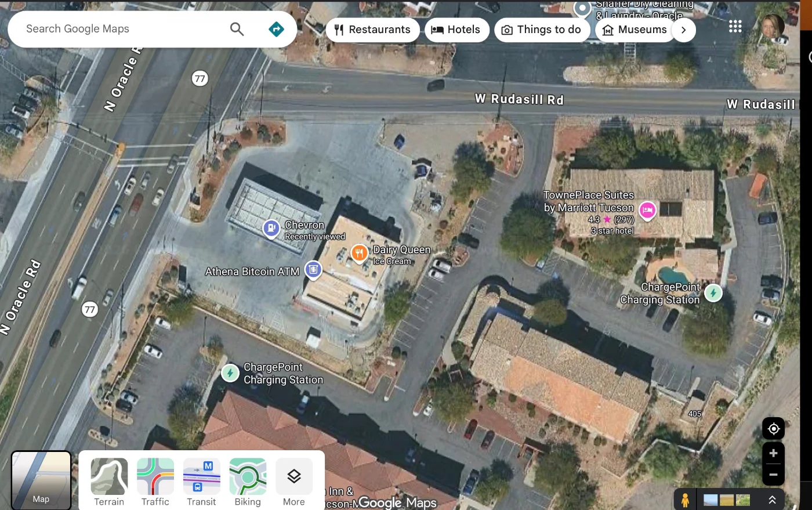The width and height of the screenshot is (812, 510).
Task: Click the Chevron gas station pin
Action: [271, 228]
